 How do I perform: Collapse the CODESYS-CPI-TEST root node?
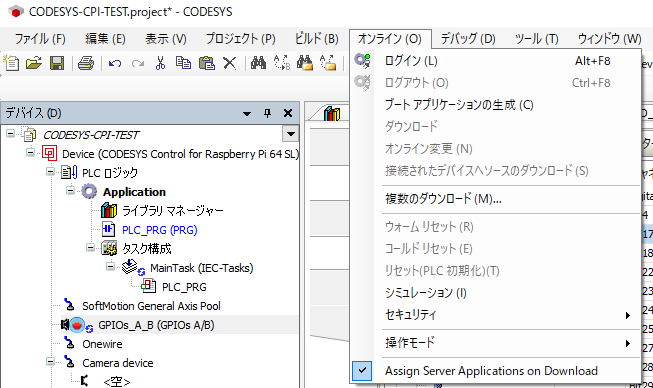(10, 134)
